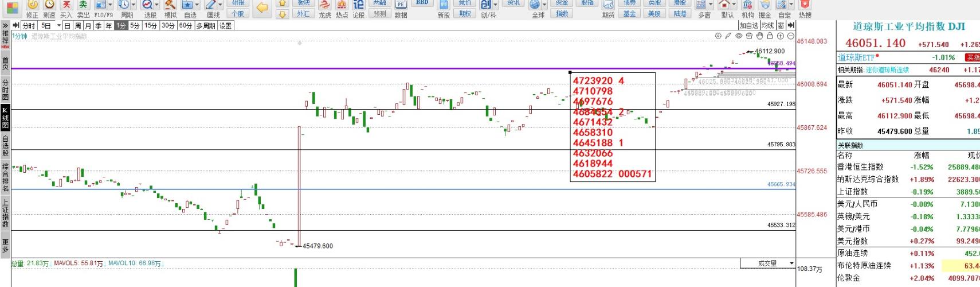
Task: Click the 个股 button
Action: click(x=238, y=14)
